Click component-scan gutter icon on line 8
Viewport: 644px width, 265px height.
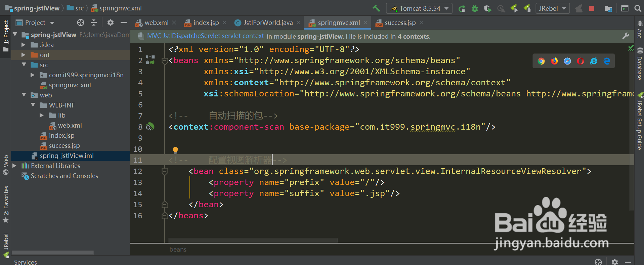[150, 127]
